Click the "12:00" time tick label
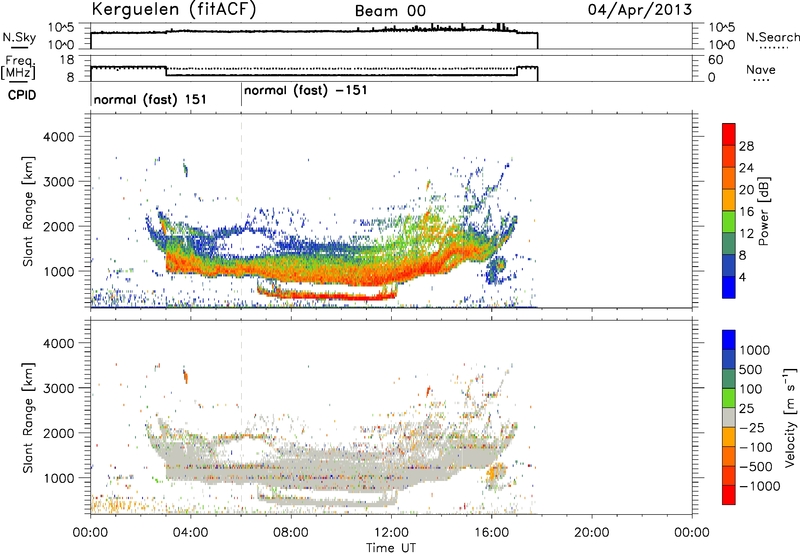The image size is (800, 554). [x=391, y=533]
